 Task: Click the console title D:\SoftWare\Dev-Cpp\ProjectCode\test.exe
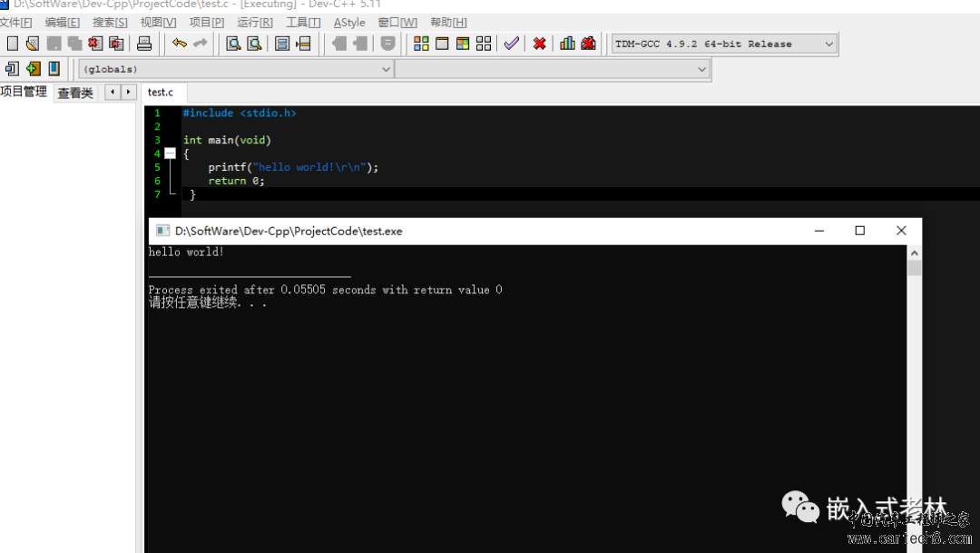tap(289, 231)
